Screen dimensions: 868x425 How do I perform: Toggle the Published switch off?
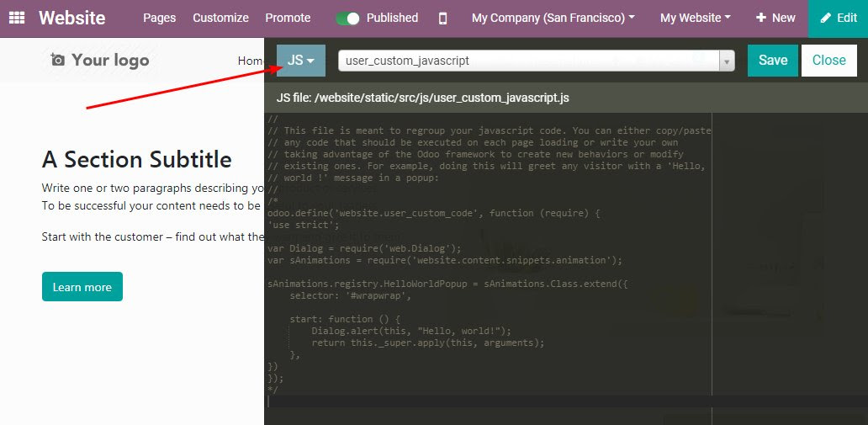347,19
